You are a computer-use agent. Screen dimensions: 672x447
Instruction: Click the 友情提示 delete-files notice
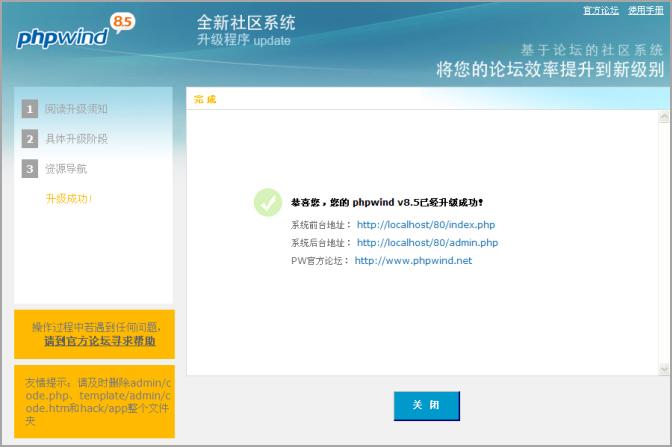(x=94, y=402)
